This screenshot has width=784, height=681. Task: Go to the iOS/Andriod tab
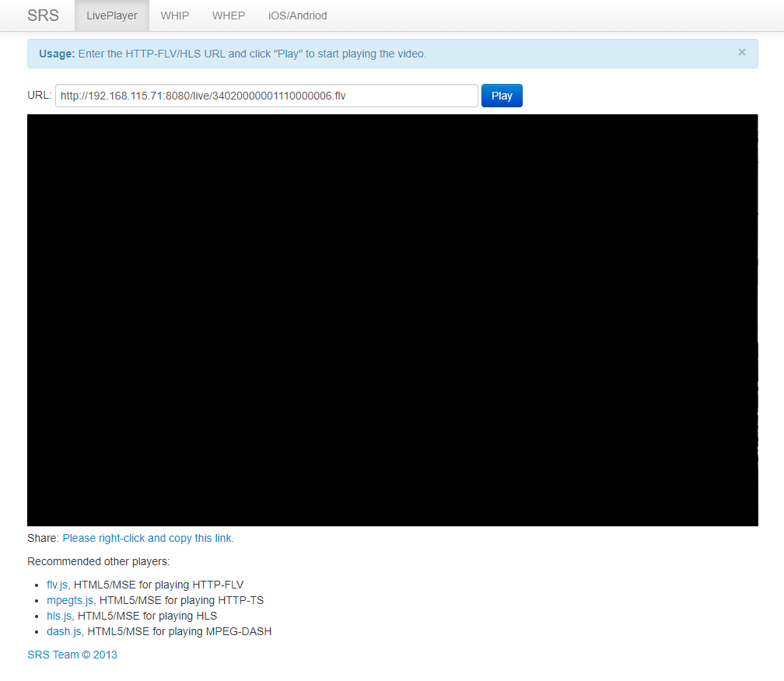[x=297, y=16]
